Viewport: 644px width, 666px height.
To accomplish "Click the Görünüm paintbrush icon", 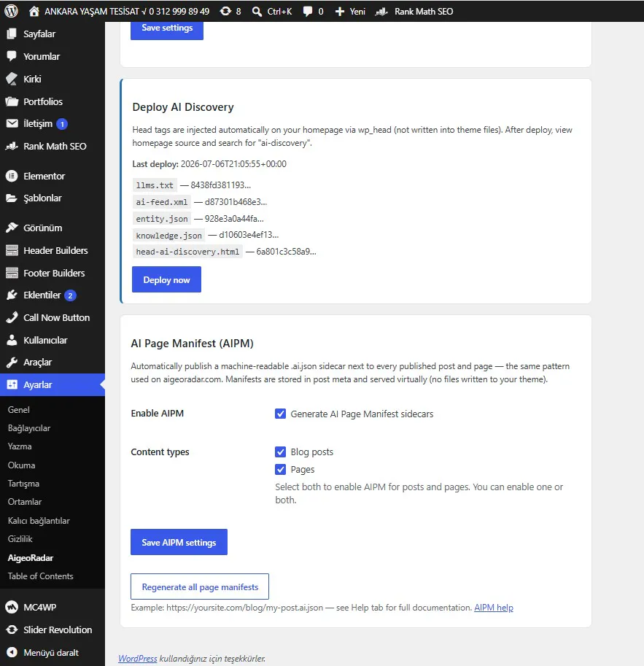I will [12, 228].
